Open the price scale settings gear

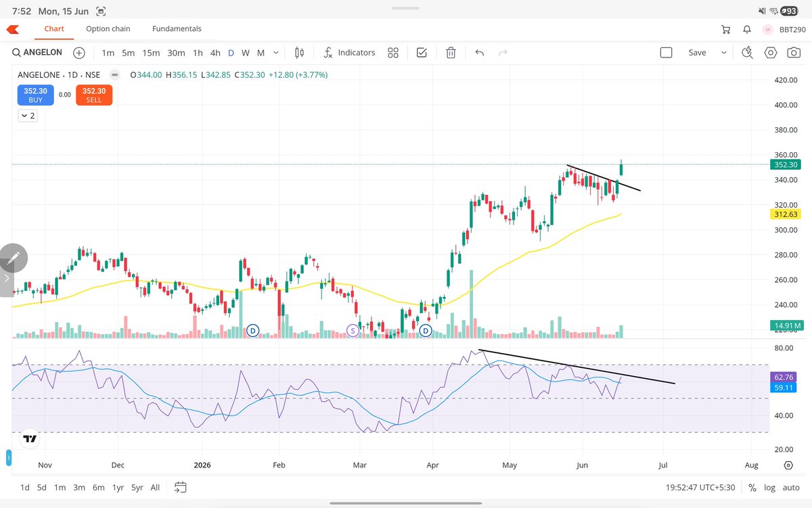coord(788,465)
